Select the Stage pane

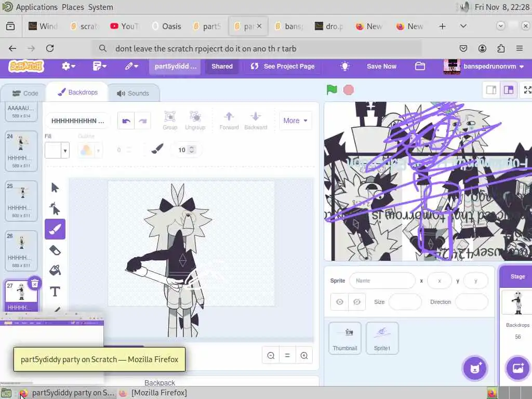[x=517, y=326]
